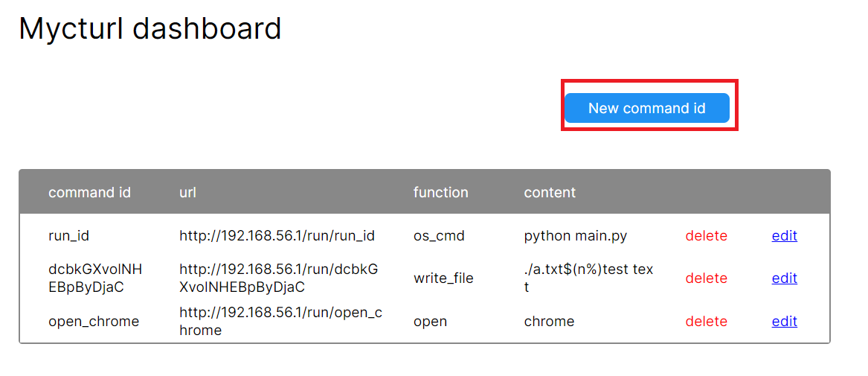Delete the write_file command row
This screenshot has width=868, height=376.
pyautogui.click(x=706, y=278)
